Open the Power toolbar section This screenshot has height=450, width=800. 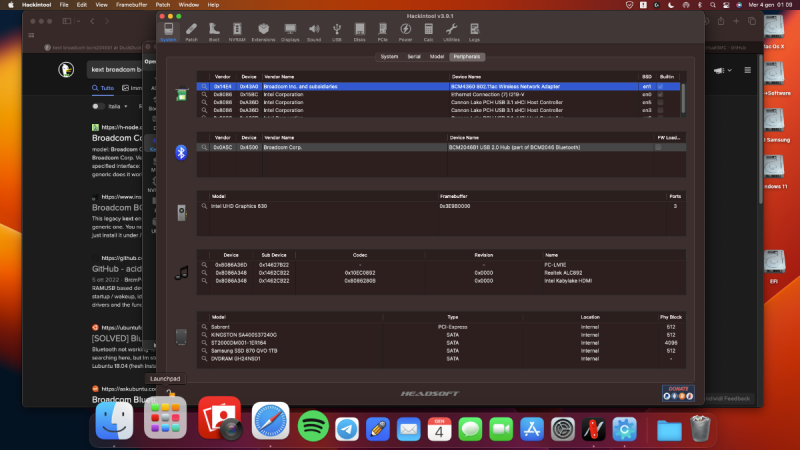406,32
